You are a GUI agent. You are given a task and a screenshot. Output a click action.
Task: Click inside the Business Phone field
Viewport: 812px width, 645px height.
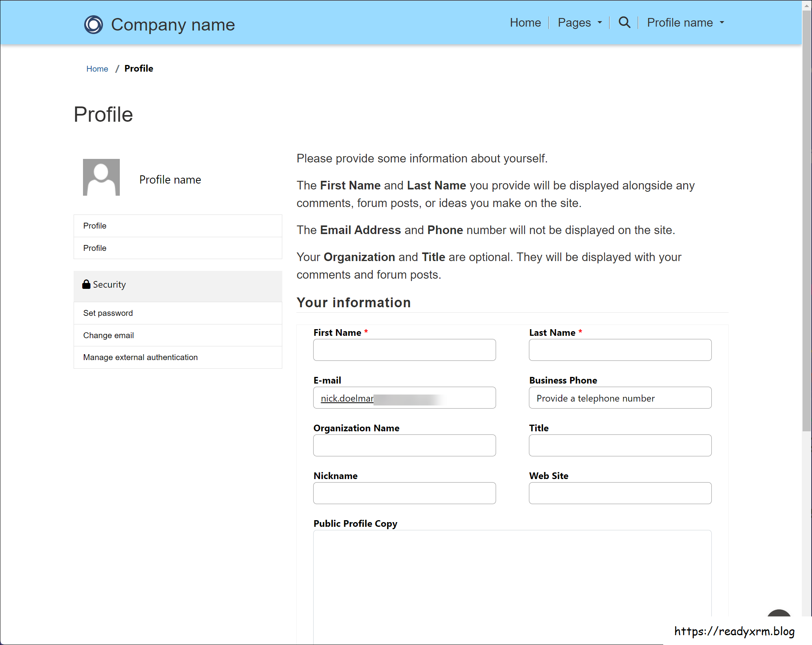tap(620, 398)
